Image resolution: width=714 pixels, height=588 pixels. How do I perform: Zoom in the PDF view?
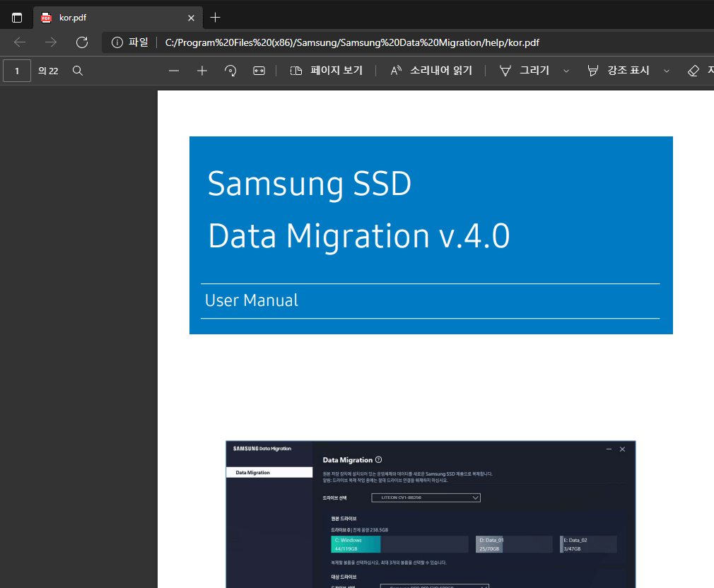click(202, 71)
